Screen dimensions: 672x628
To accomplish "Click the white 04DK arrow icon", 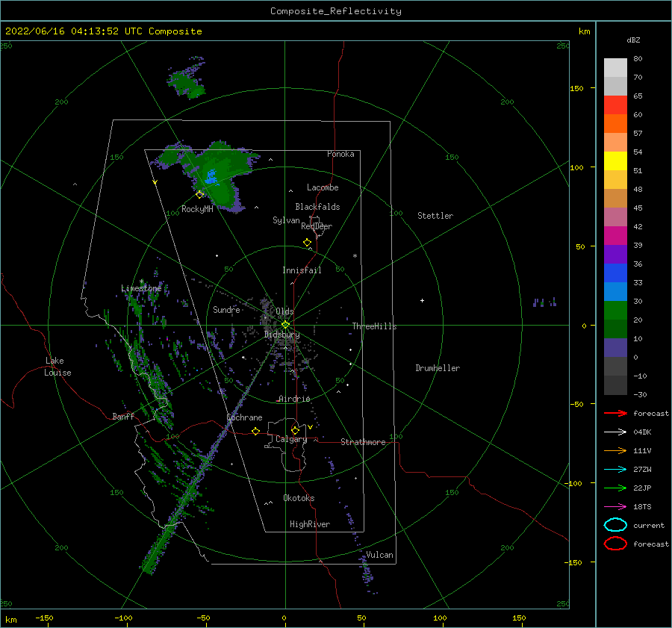I will (615, 432).
